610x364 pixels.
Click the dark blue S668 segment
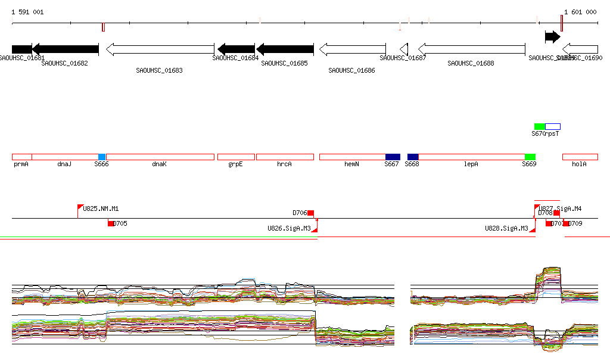tap(413, 157)
